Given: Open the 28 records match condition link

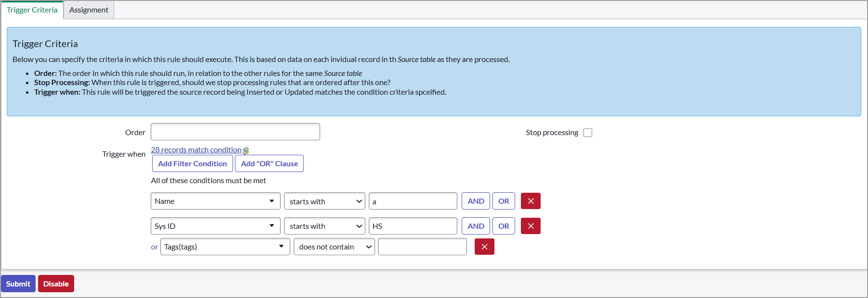Looking at the screenshot, I should (x=196, y=150).
